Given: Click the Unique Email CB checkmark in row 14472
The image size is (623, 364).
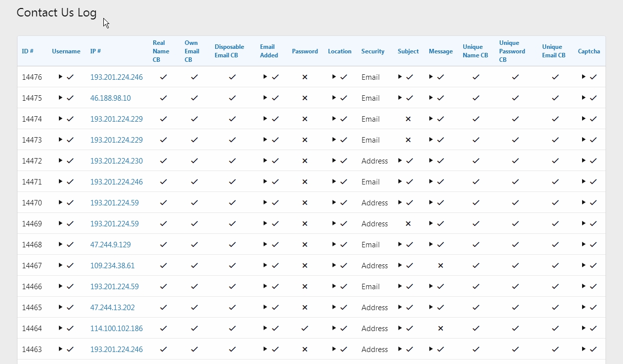Looking at the screenshot, I should click(x=555, y=161).
